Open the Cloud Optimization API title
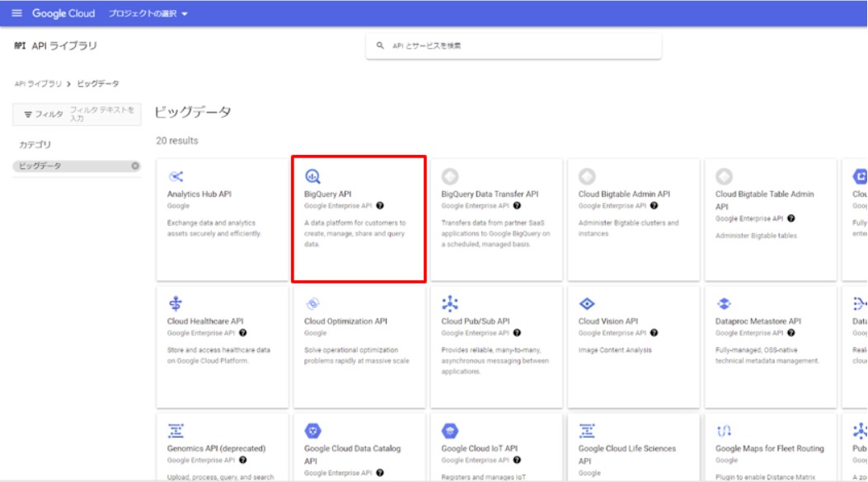The height and width of the screenshot is (482, 868). [345, 321]
